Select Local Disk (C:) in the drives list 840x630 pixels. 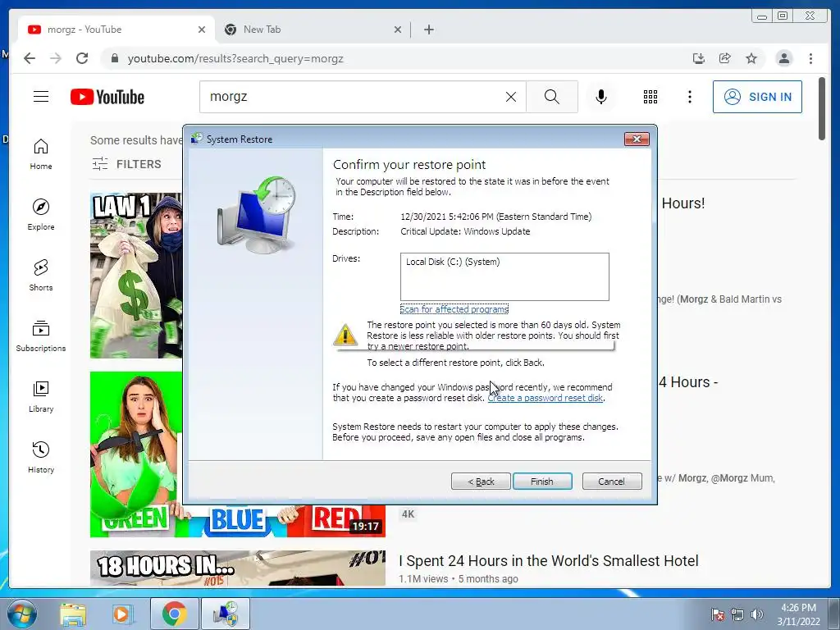coord(453,262)
